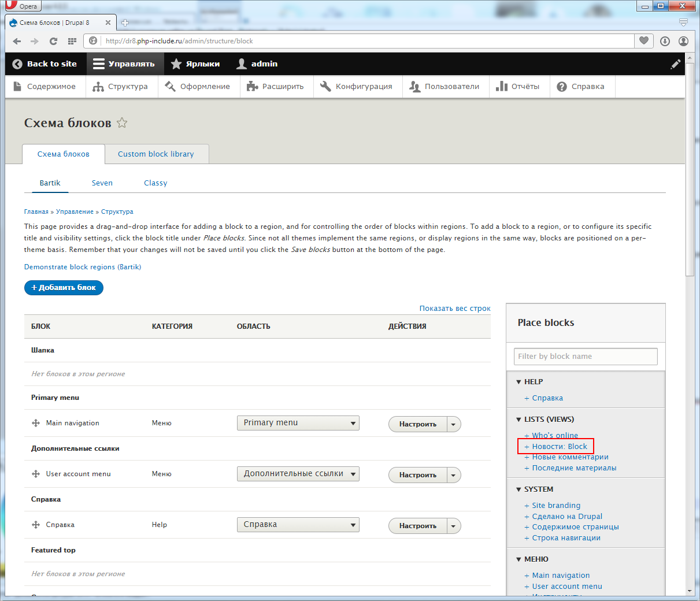
Task: Go back to the previous page
Action: click(x=17, y=41)
